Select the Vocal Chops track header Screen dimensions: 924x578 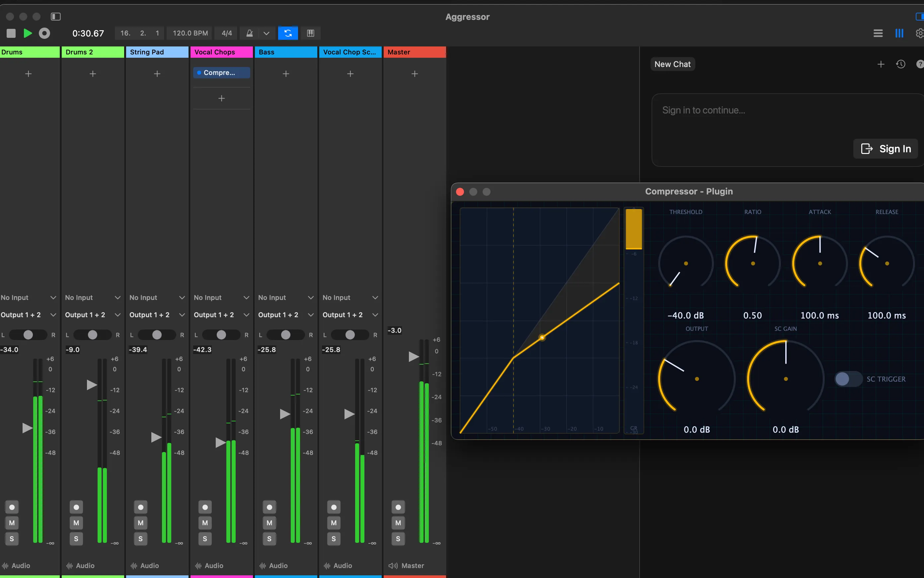[x=221, y=52]
